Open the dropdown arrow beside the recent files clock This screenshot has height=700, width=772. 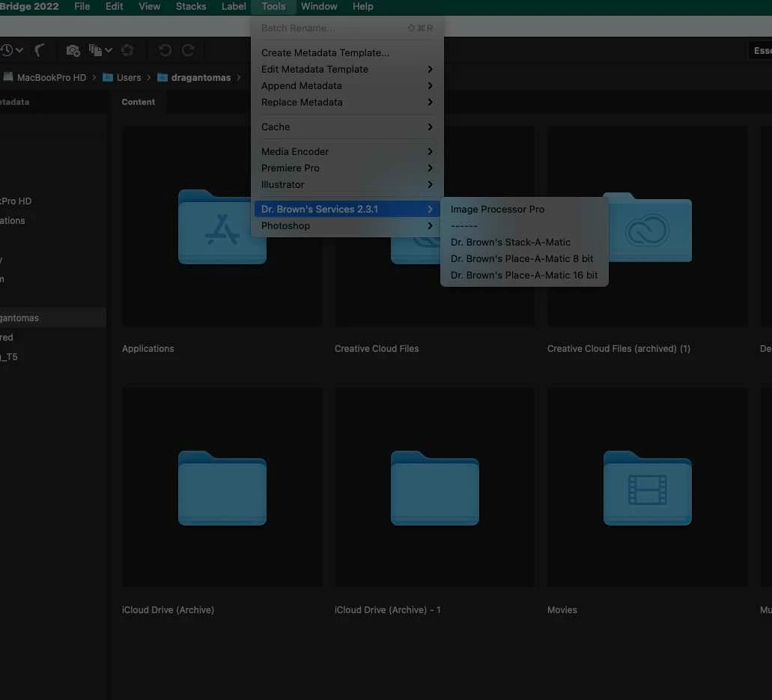(19, 50)
